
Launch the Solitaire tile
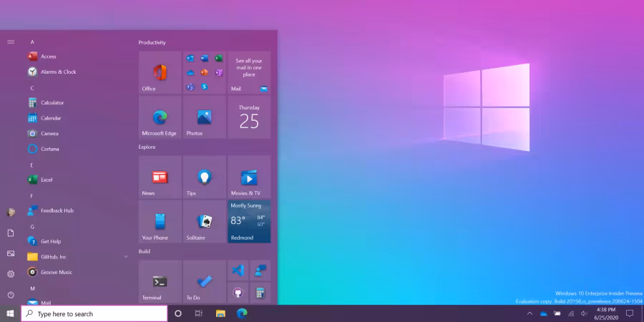[x=205, y=222]
